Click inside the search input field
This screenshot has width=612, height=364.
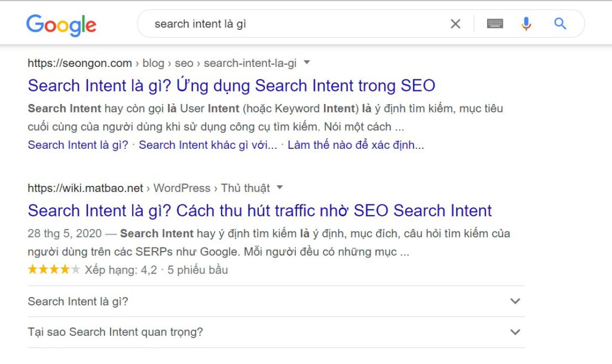click(x=269, y=23)
